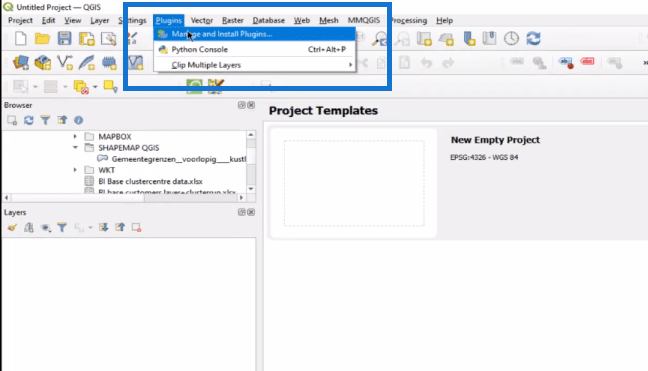The width and height of the screenshot is (648, 371).
Task: Filter the Browser panel tree
Action: [x=45, y=120]
